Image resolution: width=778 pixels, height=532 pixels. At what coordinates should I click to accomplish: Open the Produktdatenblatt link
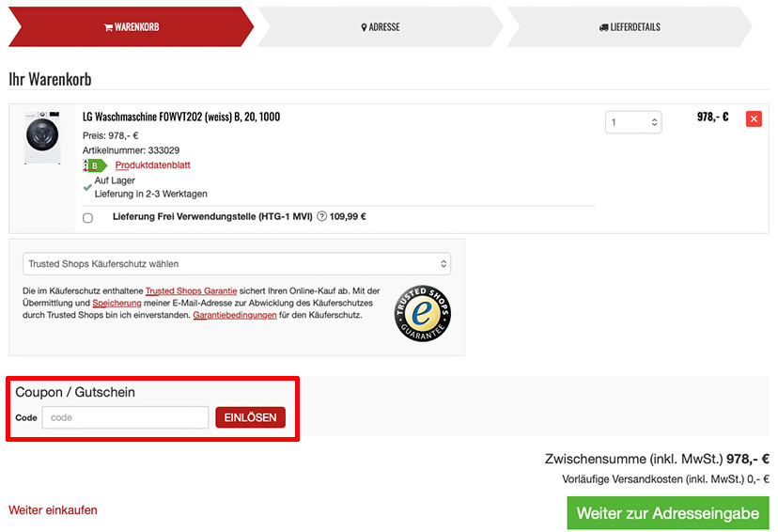(x=152, y=165)
